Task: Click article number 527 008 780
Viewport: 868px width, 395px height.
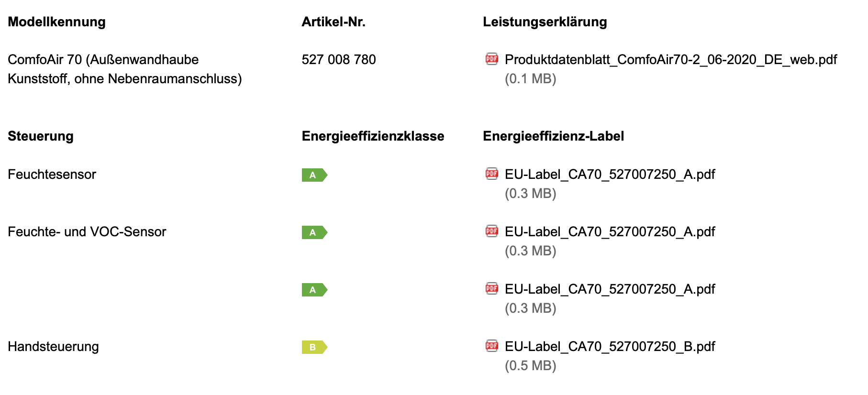Action: (339, 60)
